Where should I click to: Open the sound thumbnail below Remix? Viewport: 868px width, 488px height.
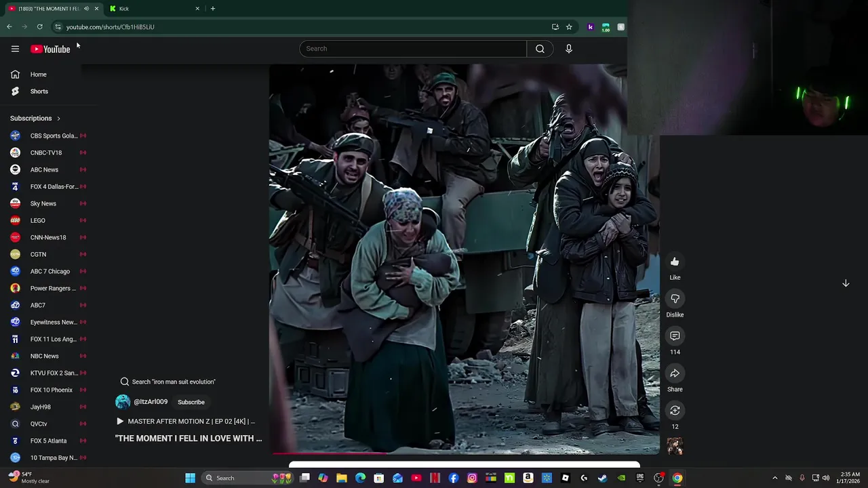click(675, 446)
